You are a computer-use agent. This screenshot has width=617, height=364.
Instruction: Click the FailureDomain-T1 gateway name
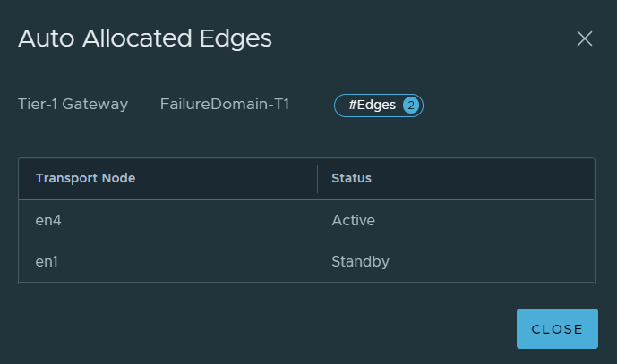tap(225, 104)
